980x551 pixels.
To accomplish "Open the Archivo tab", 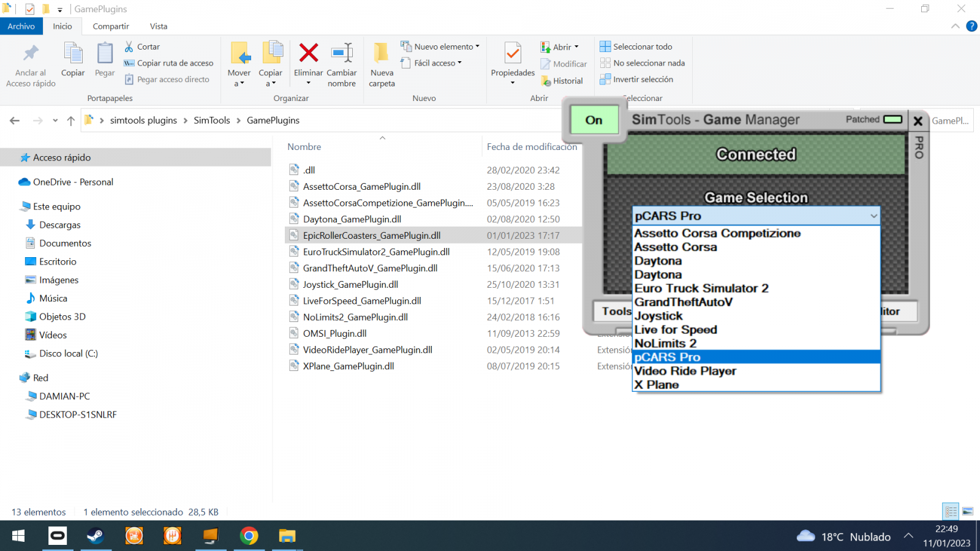I will [21, 26].
